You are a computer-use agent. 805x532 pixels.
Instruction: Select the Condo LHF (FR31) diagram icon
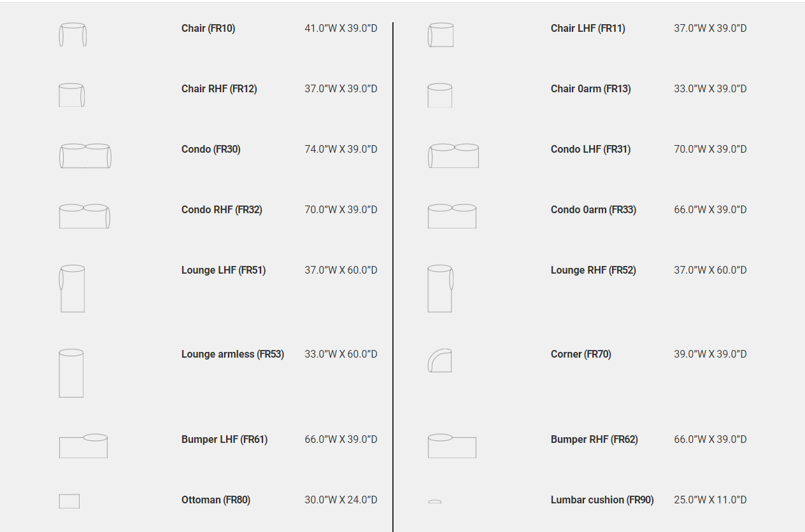point(453,156)
